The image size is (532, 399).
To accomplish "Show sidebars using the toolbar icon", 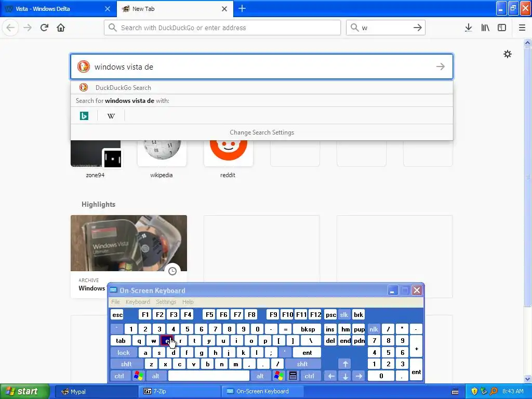I will pos(502,28).
